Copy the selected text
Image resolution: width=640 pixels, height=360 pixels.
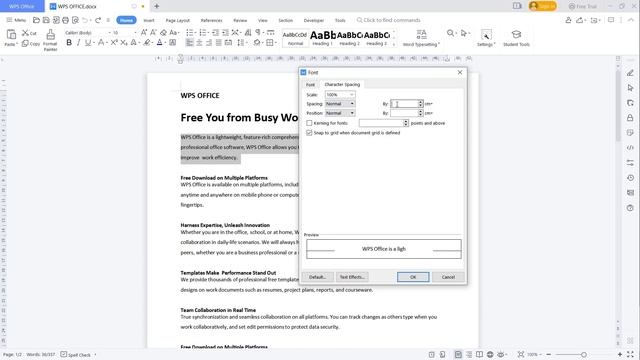click(x=31, y=43)
